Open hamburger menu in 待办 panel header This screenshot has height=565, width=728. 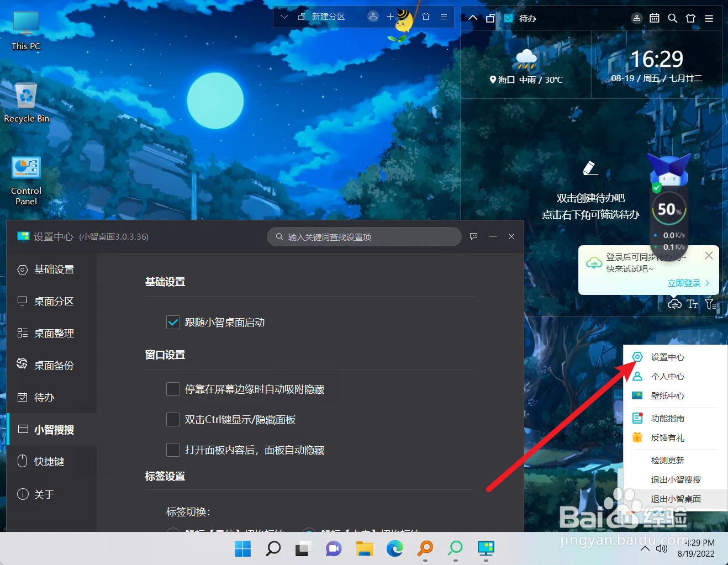click(709, 18)
